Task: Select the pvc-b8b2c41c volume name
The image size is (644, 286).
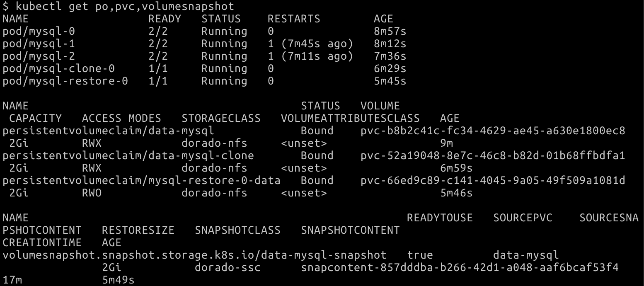Action: pos(493,131)
